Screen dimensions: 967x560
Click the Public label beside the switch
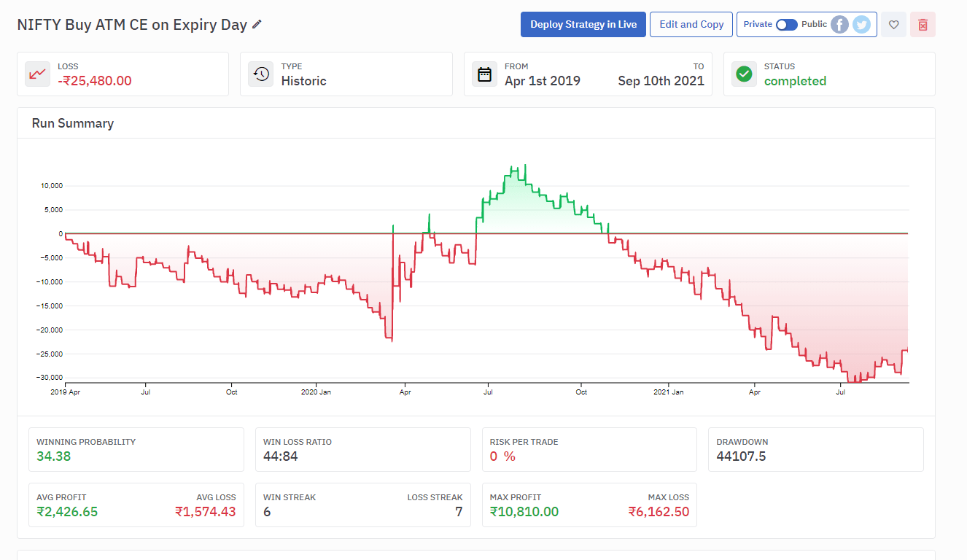click(814, 24)
